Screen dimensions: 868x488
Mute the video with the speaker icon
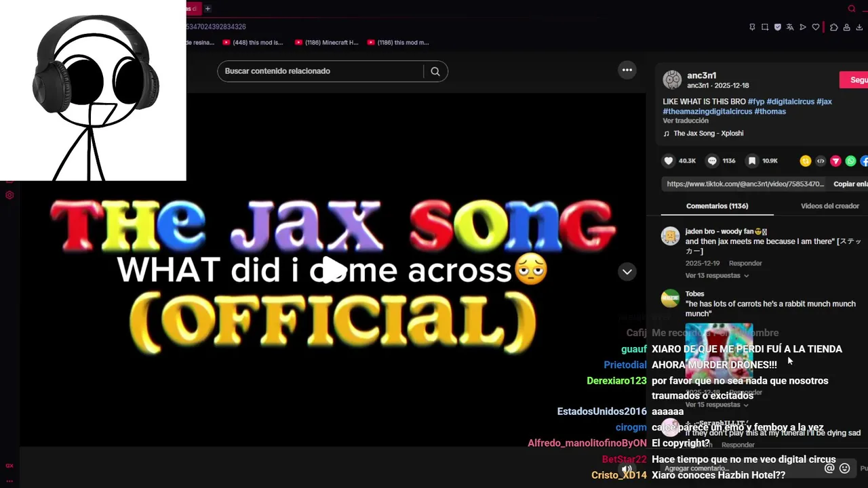tap(627, 469)
